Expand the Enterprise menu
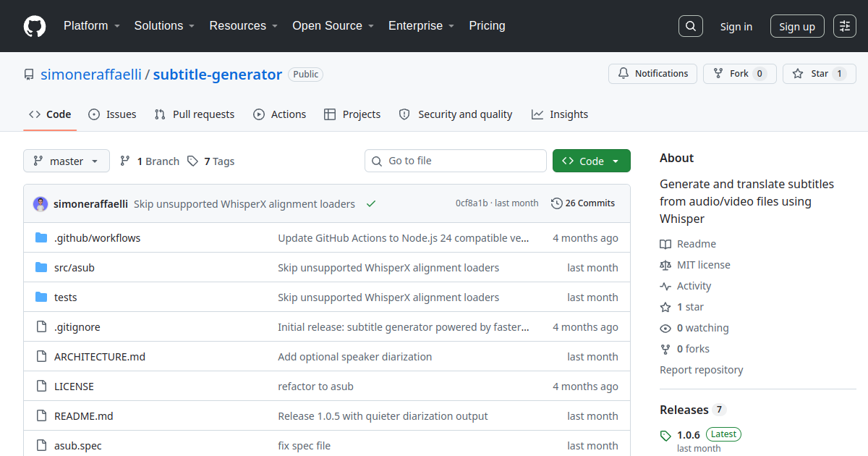This screenshot has height=456, width=868. pyautogui.click(x=421, y=25)
